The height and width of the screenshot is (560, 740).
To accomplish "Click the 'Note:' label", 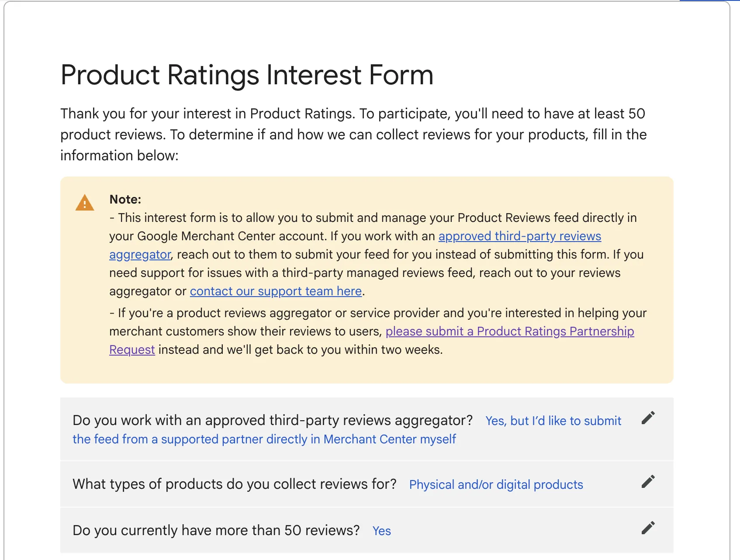I will [x=125, y=199].
